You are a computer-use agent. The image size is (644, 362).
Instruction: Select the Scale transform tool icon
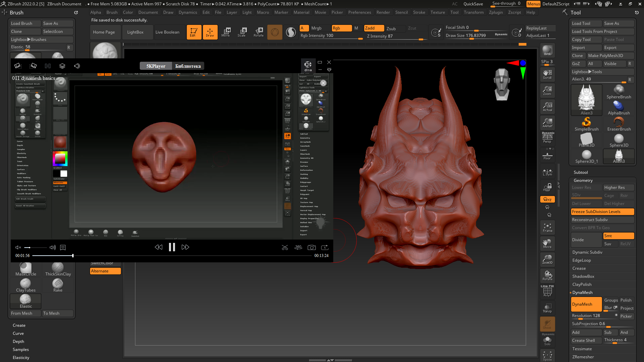pyautogui.click(x=242, y=32)
